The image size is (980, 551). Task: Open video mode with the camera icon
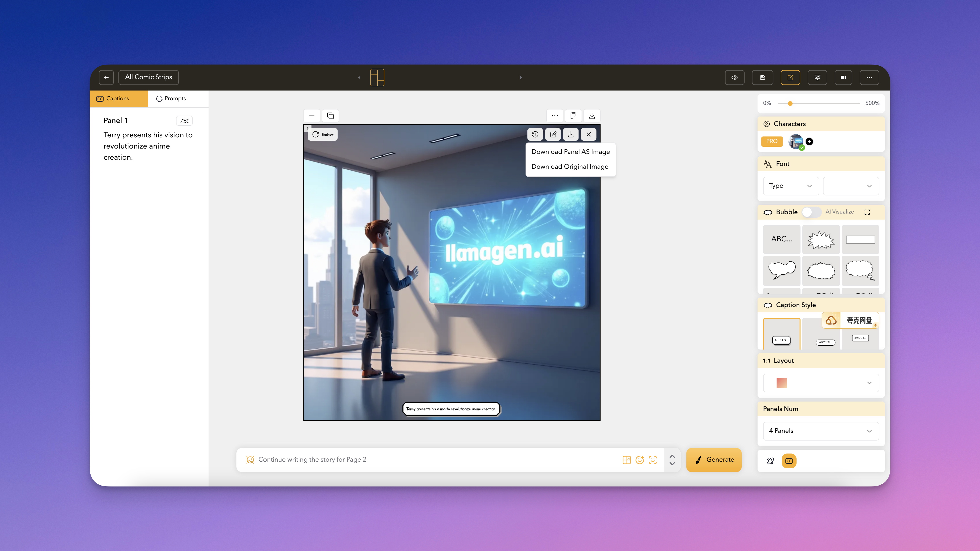tap(843, 77)
